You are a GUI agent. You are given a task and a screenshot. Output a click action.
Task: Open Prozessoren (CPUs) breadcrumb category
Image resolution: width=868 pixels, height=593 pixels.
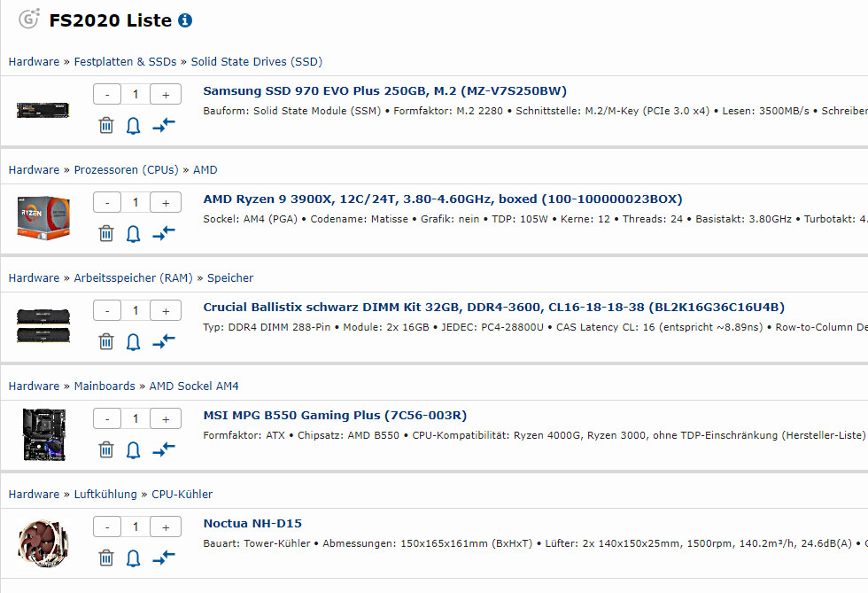(126, 169)
